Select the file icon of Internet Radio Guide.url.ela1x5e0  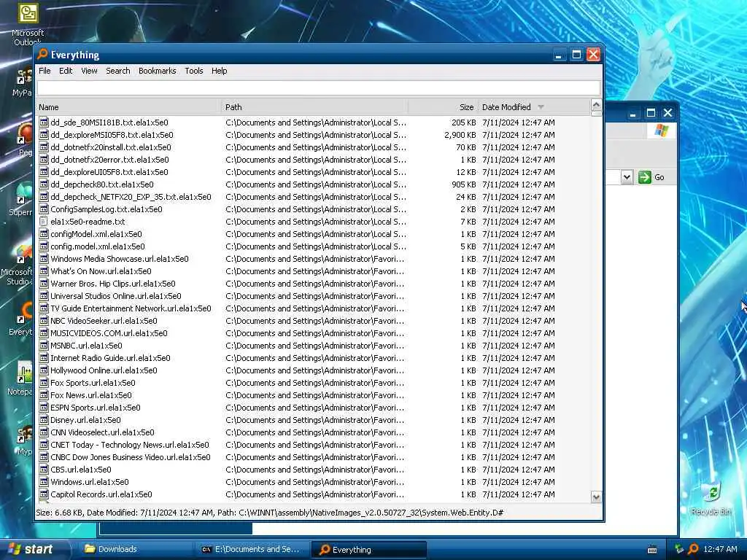pyautogui.click(x=44, y=357)
